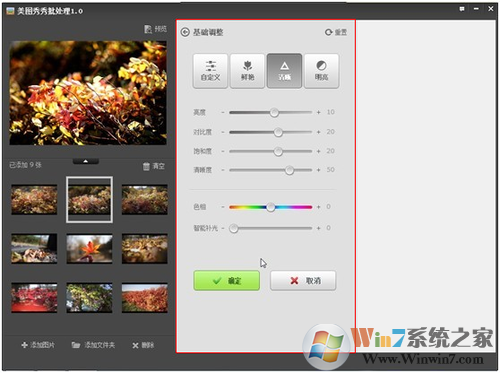Close the 美图秀秀批处理 window
The width and height of the screenshot is (500, 373).
(x=491, y=9)
